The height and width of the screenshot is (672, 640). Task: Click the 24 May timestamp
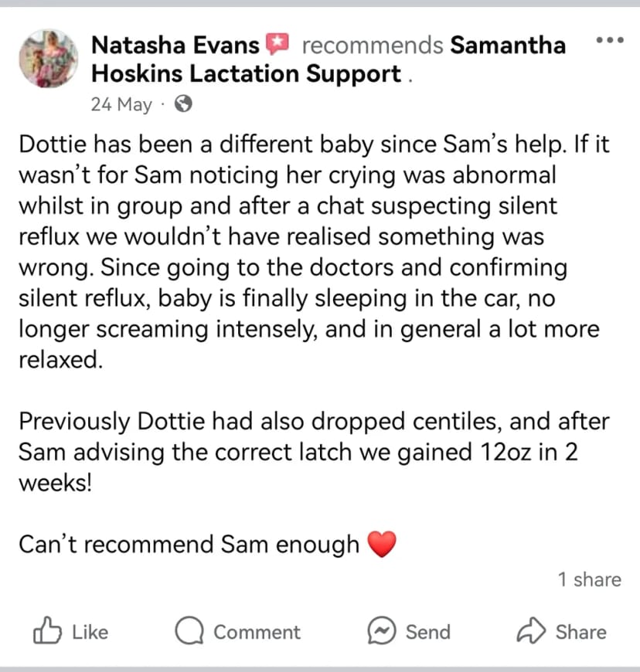pos(121,104)
